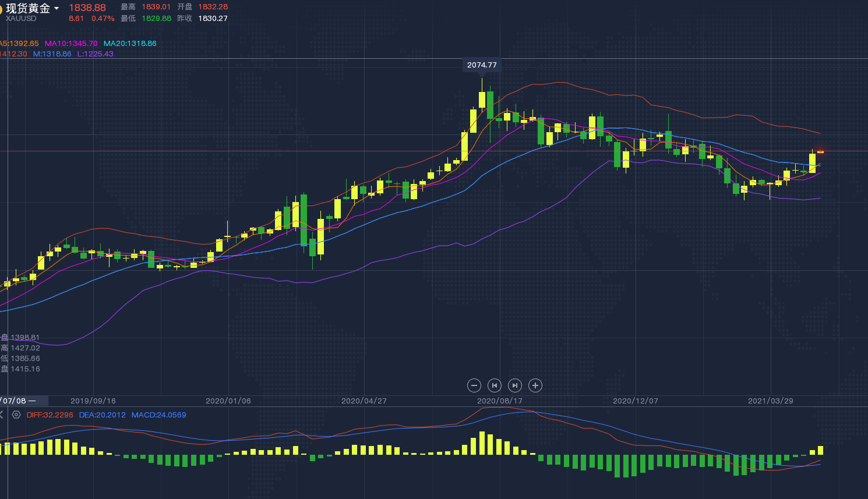868x499 pixels.
Task: Click the XAUUSD ticker symbol text
Action: point(21,19)
